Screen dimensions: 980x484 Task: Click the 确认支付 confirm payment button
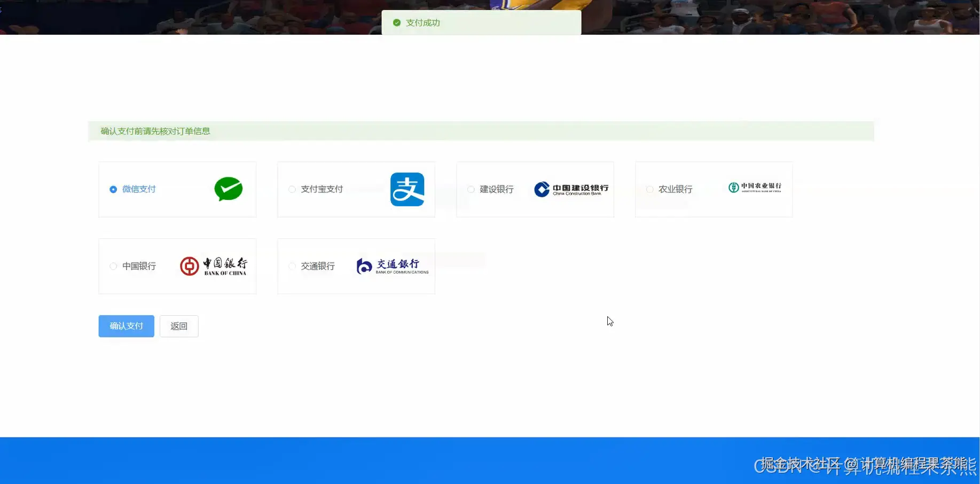(126, 326)
